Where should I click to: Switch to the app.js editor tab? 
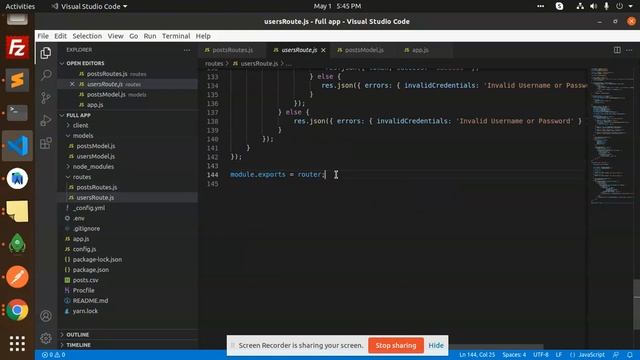click(x=420, y=50)
